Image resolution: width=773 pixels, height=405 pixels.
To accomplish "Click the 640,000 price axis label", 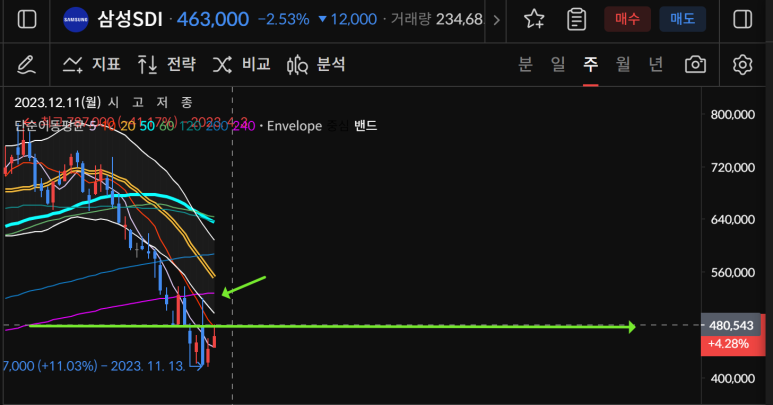I will (x=733, y=220).
